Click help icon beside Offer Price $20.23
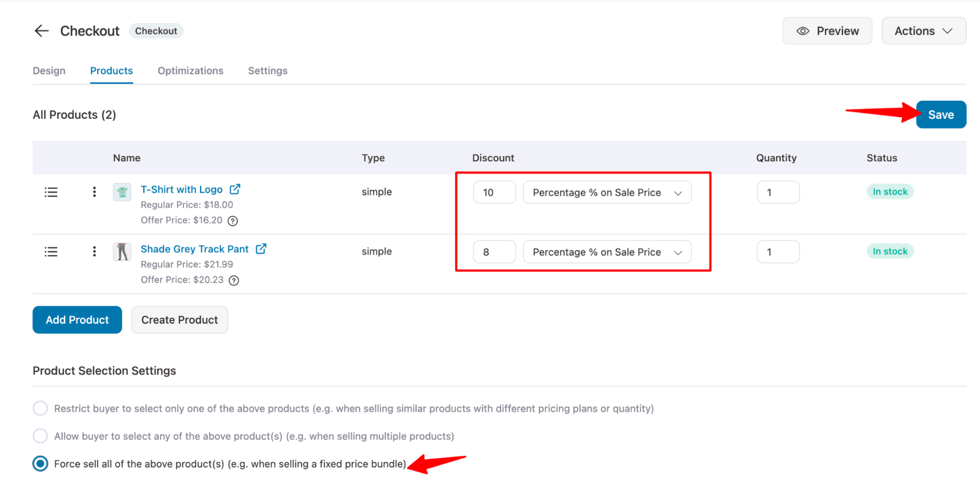The image size is (980, 500). [x=234, y=280]
